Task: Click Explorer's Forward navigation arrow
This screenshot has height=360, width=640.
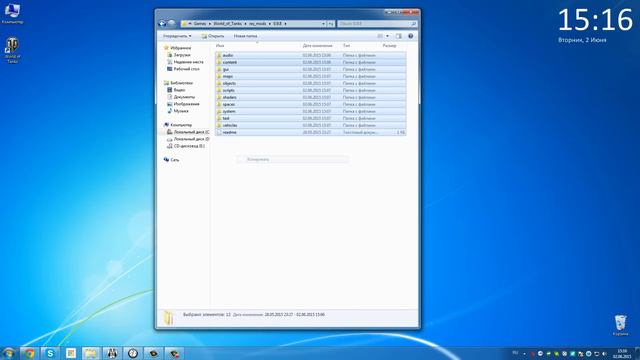Action: pyautogui.click(x=172, y=24)
